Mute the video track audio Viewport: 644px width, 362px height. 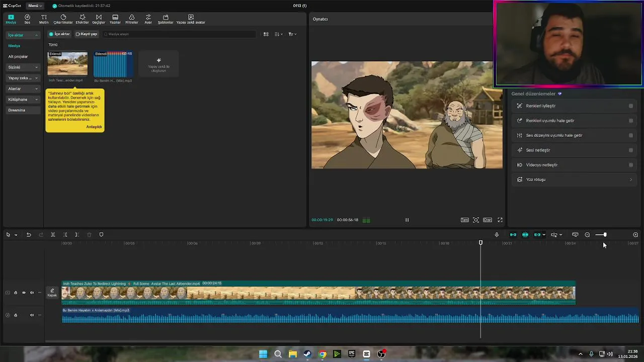pos(32,293)
